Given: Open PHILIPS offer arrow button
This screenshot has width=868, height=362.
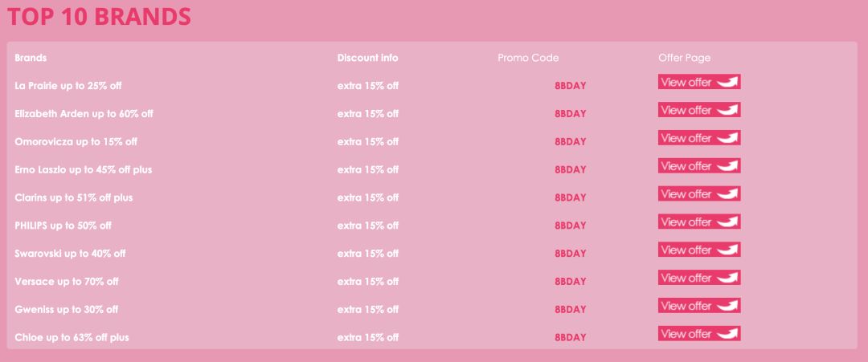Looking at the screenshot, I should coord(727,222).
